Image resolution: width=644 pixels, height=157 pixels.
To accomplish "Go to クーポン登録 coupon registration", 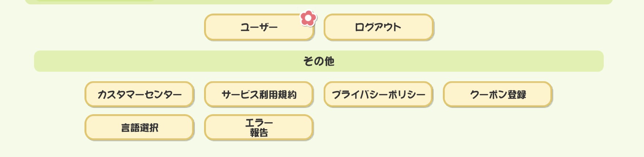I will pos(498,94).
